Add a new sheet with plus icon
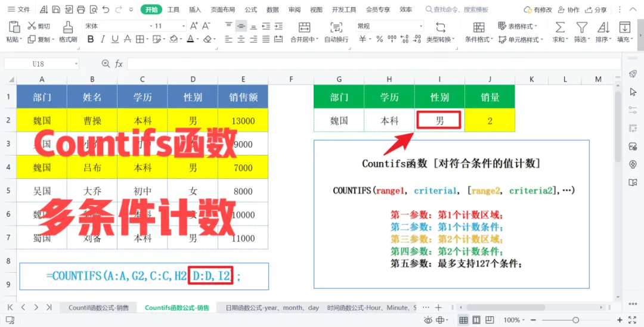Viewport: 644px width, 327px height. [438, 307]
